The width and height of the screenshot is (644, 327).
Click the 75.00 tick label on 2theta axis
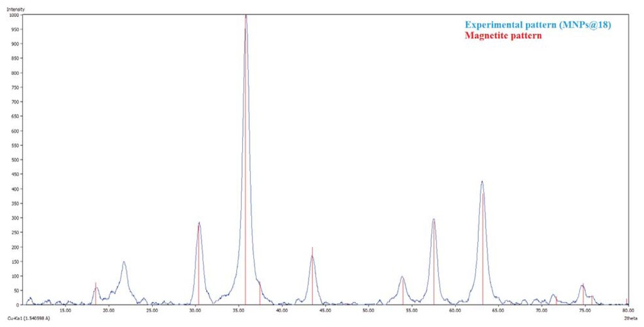point(584,310)
